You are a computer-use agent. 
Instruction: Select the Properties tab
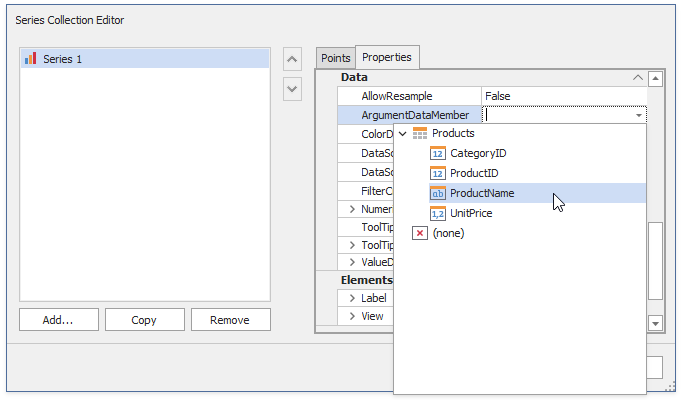click(x=387, y=57)
